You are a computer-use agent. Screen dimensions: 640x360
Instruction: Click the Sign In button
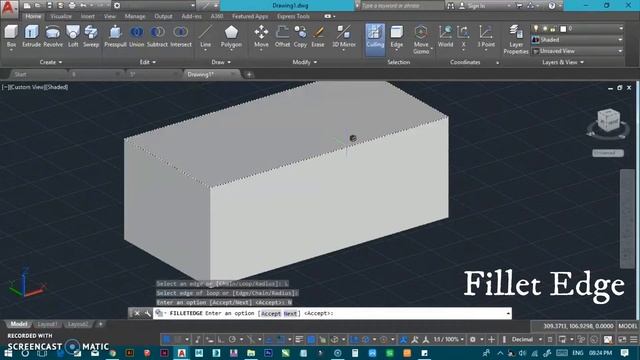pyautogui.click(x=473, y=6)
